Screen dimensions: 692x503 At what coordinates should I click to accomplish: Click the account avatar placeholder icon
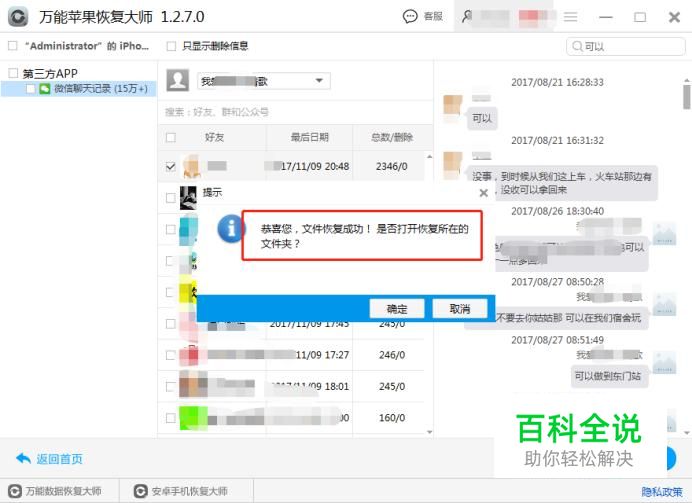[x=177, y=80]
